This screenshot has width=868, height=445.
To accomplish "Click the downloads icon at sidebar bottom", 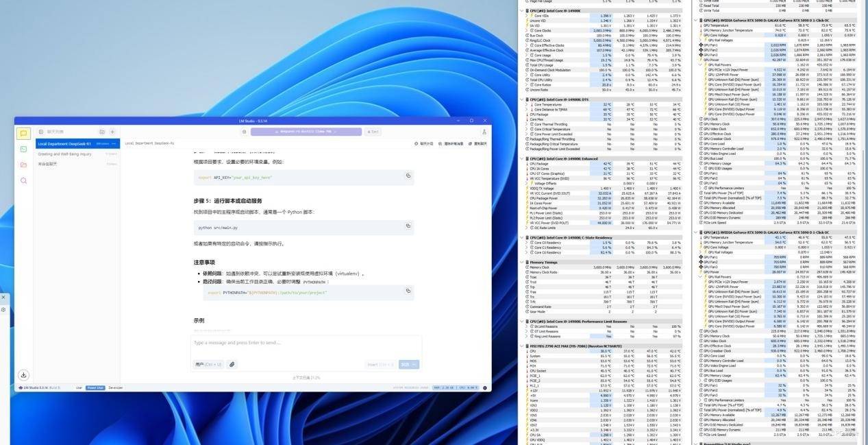I will coord(23,374).
